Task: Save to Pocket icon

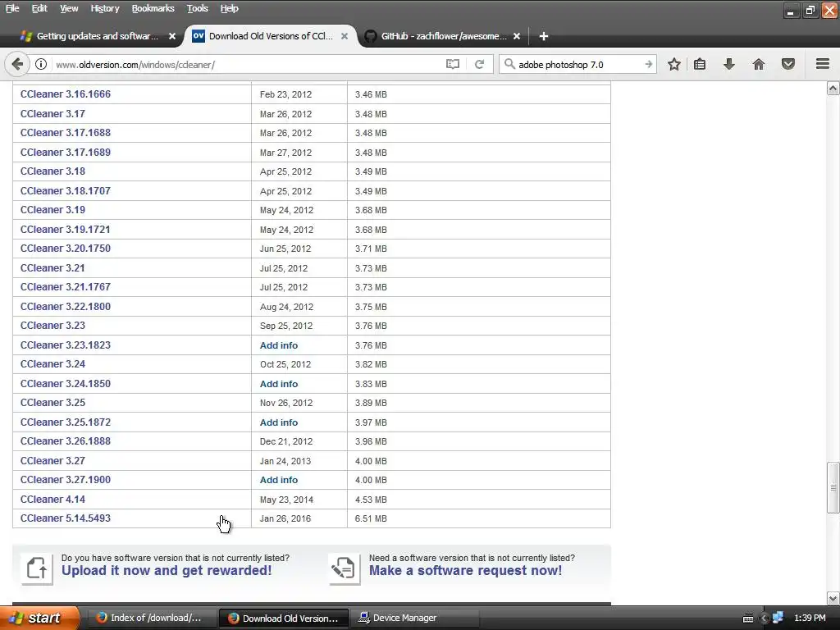Action: (x=788, y=64)
